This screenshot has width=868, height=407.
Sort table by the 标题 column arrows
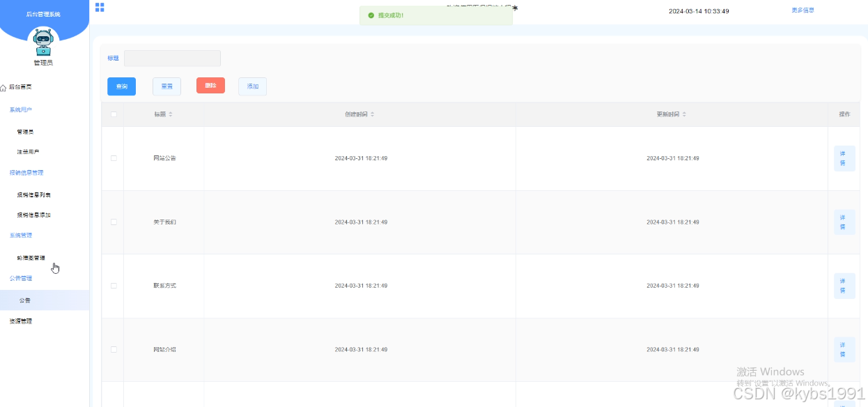[x=171, y=114]
